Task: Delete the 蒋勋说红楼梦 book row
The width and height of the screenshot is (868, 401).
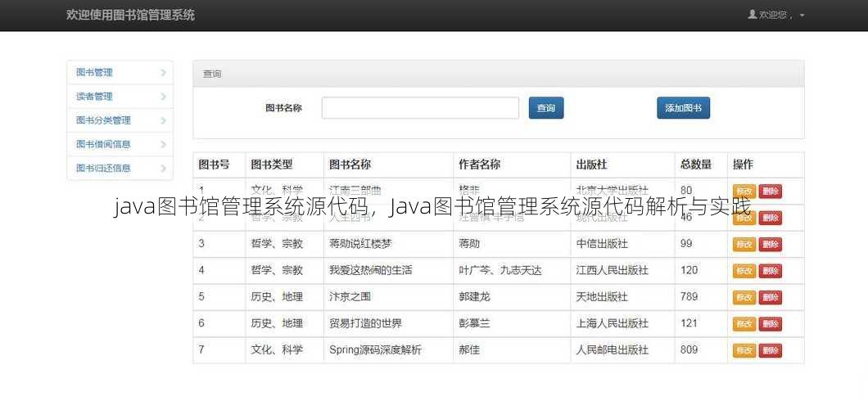Action: tap(770, 244)
